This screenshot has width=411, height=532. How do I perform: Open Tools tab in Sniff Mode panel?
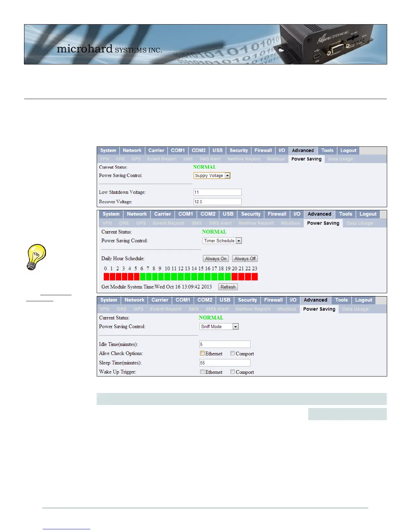pos(341,300)
